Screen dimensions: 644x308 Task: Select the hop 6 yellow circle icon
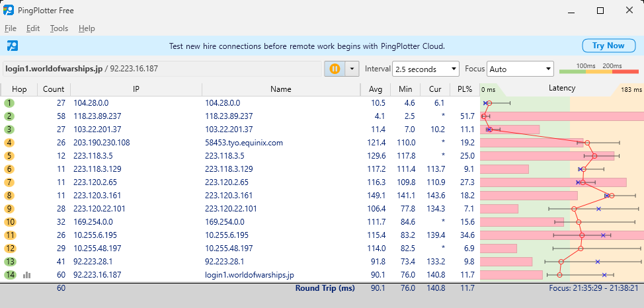[9, 169]
